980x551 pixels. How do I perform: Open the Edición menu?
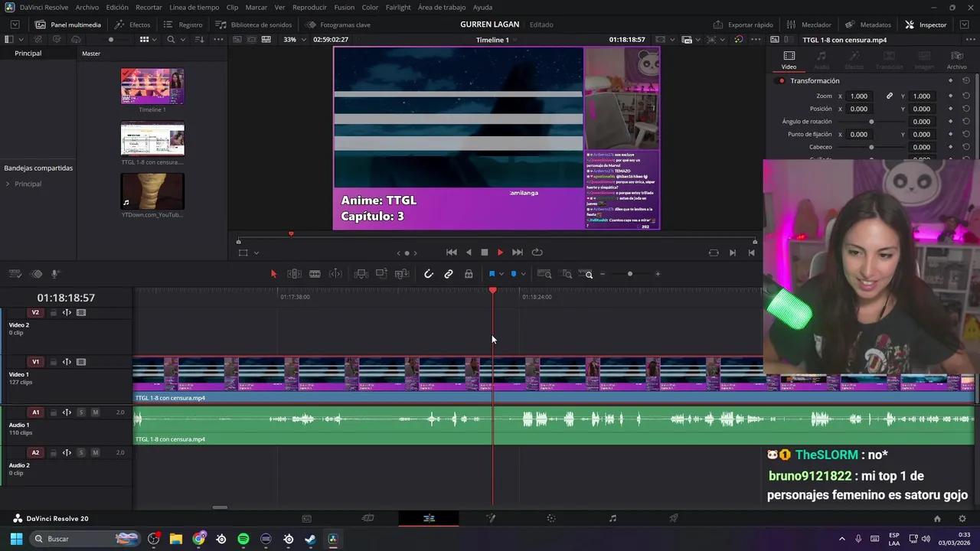[x=117, y=7]
